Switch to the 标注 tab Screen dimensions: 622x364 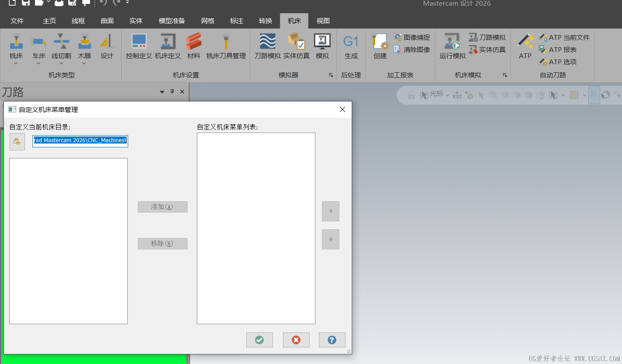coord(237,21)
